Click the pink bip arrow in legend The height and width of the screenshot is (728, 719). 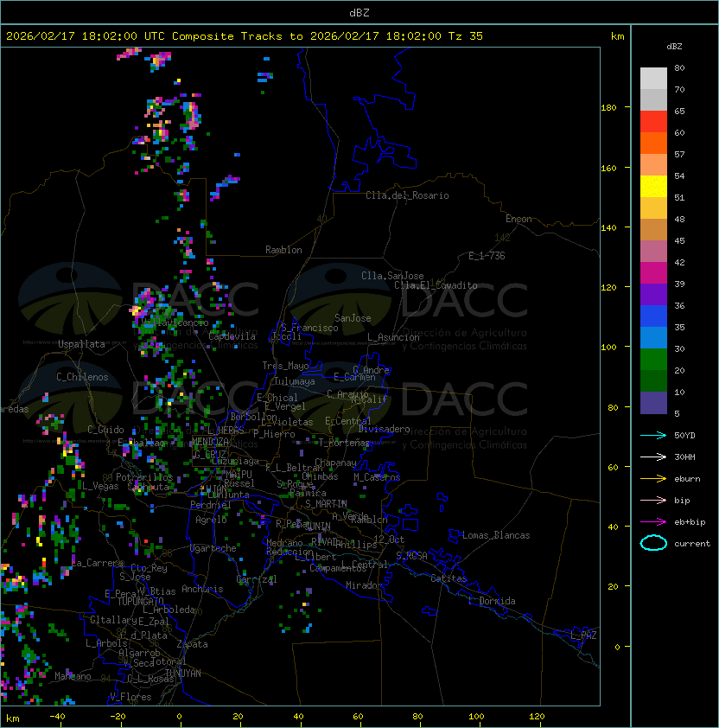[x=653, y=501]
